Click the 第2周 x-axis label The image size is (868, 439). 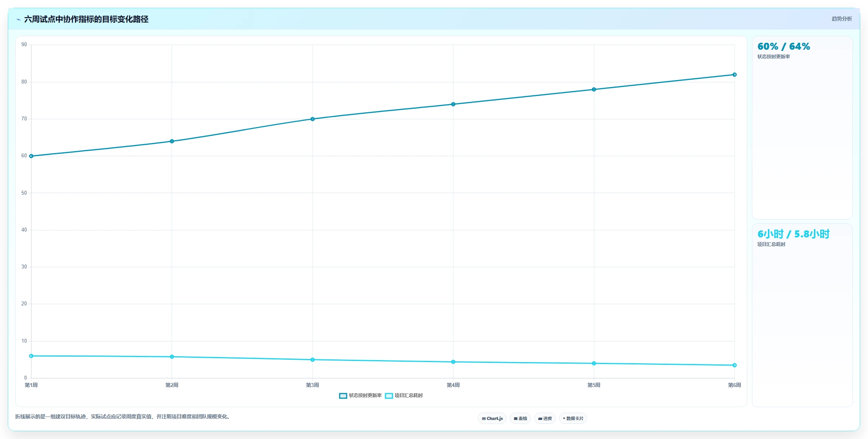[x=172, y=385]
